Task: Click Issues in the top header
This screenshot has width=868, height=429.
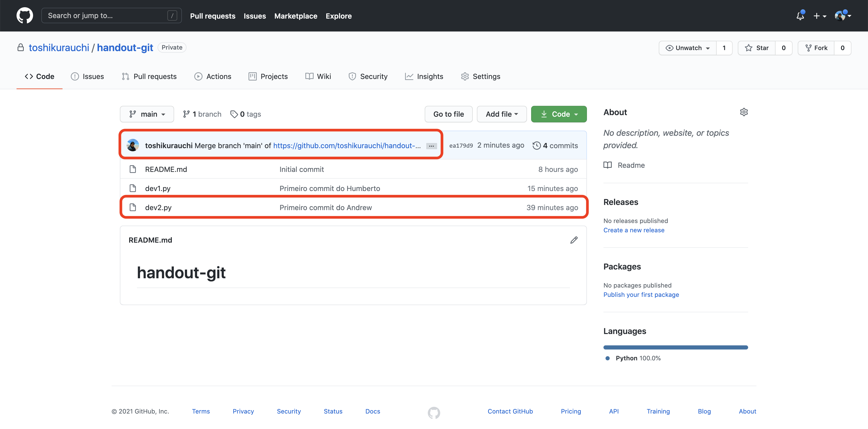Action: (x=255, y=16)
